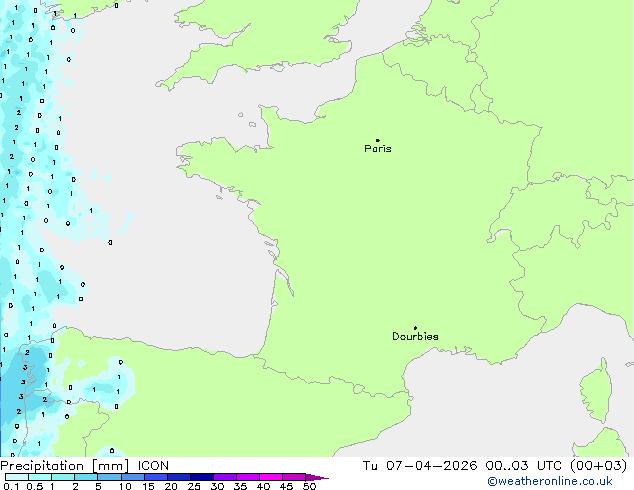634x490 pixels.
Task: Select the 0.1 to 0.5 legend swatch
Action: [17, 477]
